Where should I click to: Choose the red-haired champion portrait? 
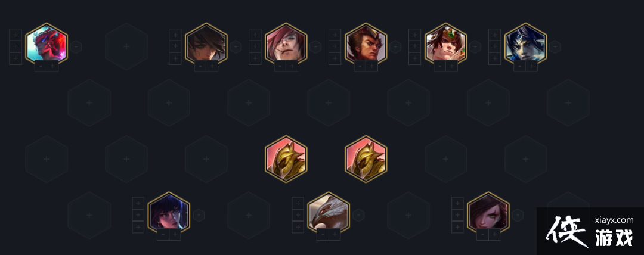point(286,44)
